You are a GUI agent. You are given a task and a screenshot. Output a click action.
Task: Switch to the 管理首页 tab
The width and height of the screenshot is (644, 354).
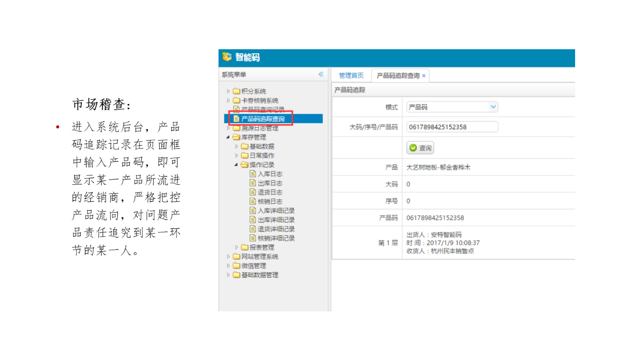[351, 75]
